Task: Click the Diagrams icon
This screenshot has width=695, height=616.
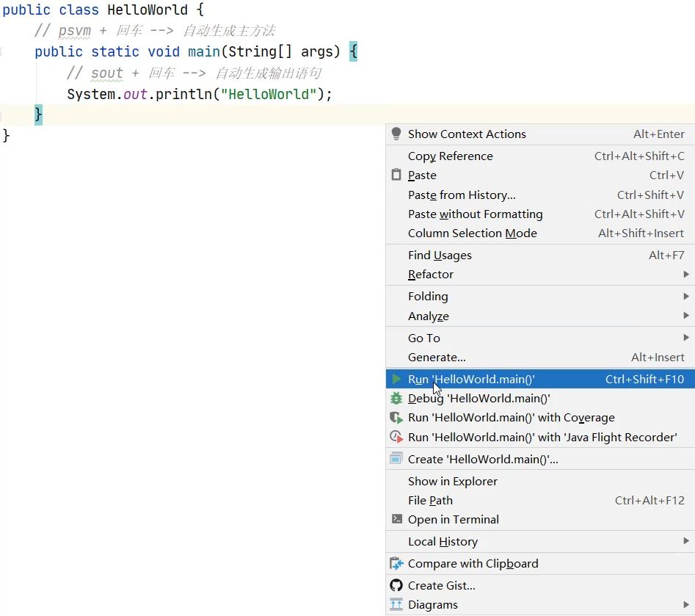Action: tap(396, 605)
